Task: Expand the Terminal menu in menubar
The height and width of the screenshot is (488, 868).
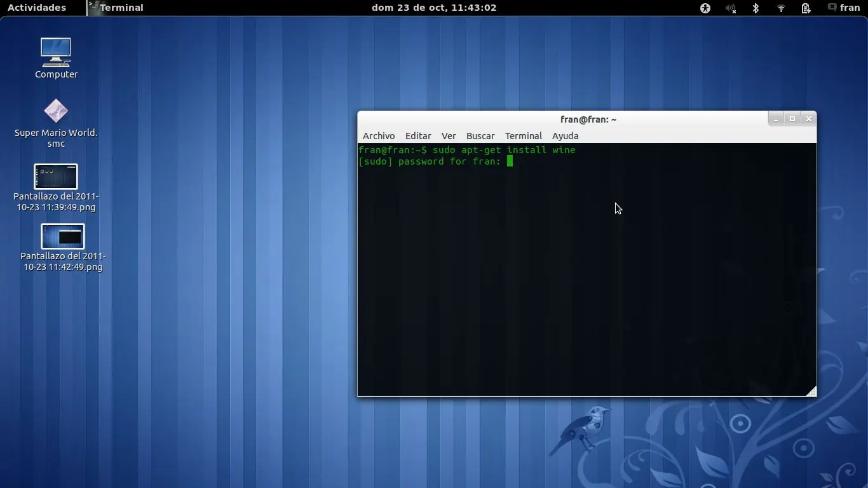Action: (524, 136)
